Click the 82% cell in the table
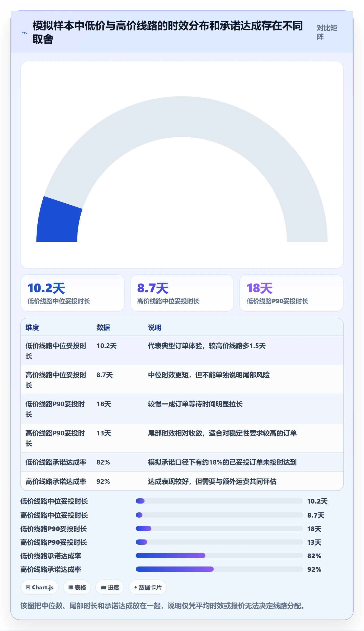 tap(103, 462)
